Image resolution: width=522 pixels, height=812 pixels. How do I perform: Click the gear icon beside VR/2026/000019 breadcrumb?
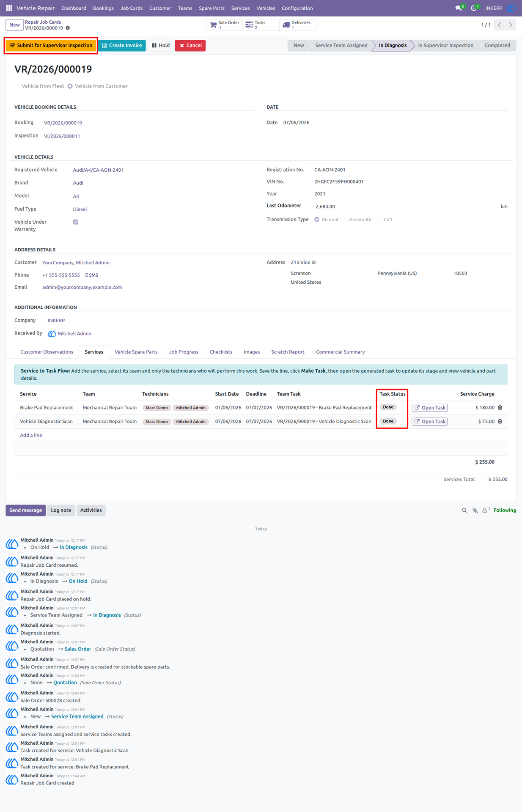point(68,28)
